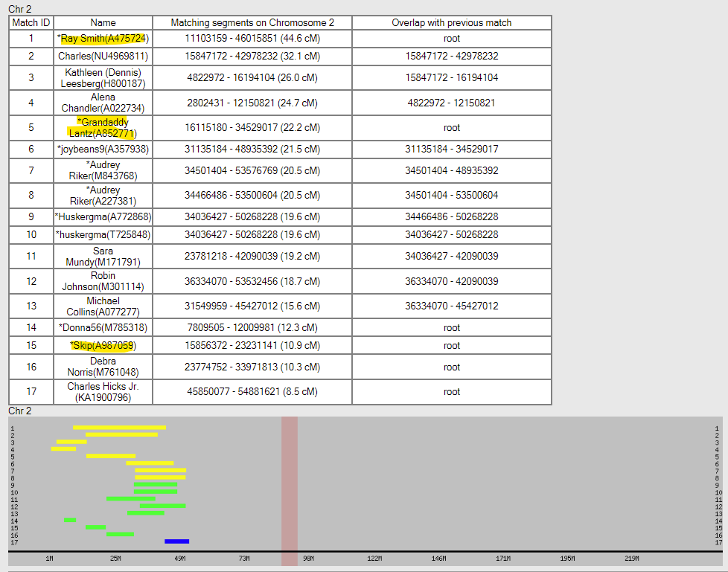Image resolution: width=728 pixels, height=572 pixels.
Task: Select the joybeans9 (A357938) match
Action: tap(103, 149)
